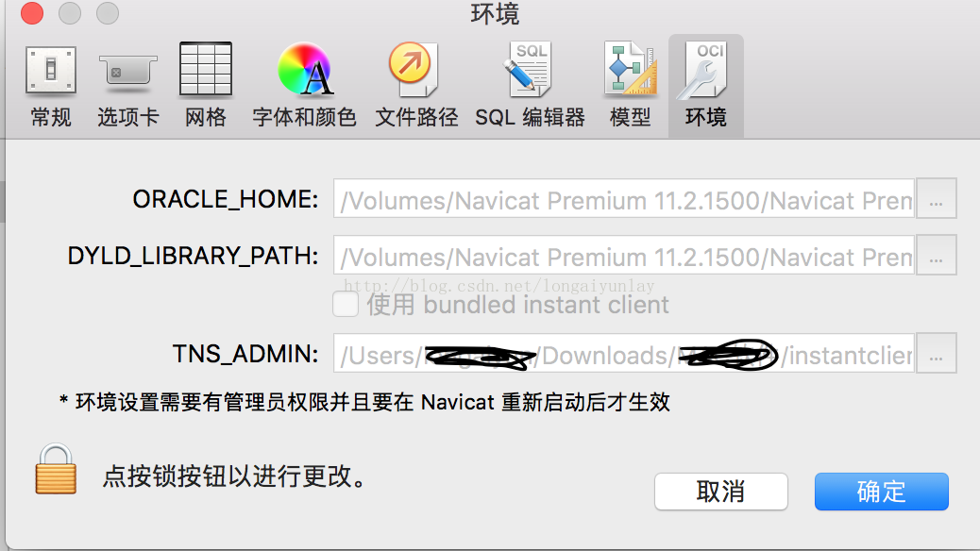The width and height of the screenshot is (980, 551).
Task: Click the TNS_ADMIN path field
Action: pos(624,353)
